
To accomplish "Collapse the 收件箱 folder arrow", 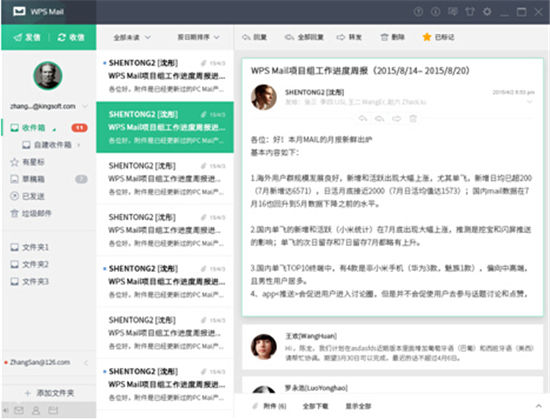I will (x=54, y=129).
